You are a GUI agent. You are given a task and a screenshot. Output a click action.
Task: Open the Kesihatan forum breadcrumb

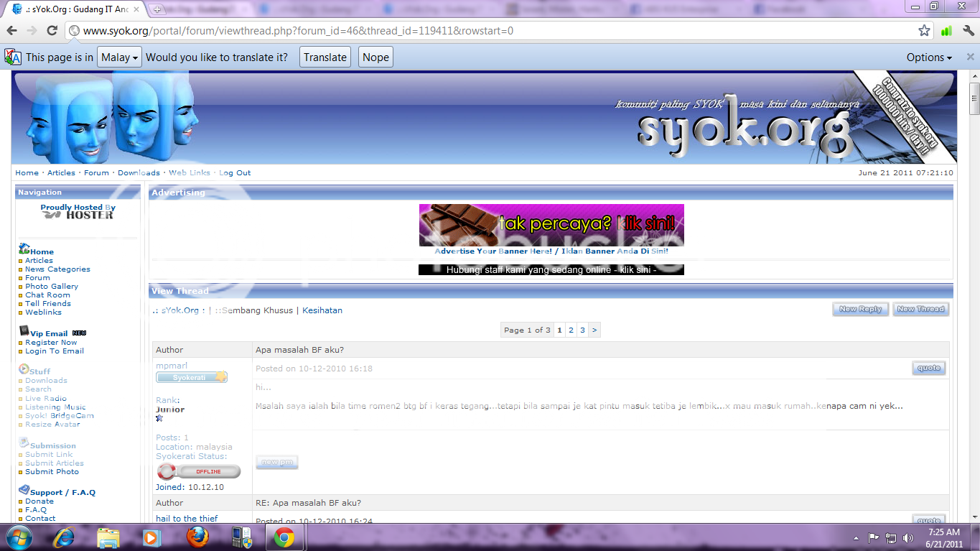[x=322, y=310]
